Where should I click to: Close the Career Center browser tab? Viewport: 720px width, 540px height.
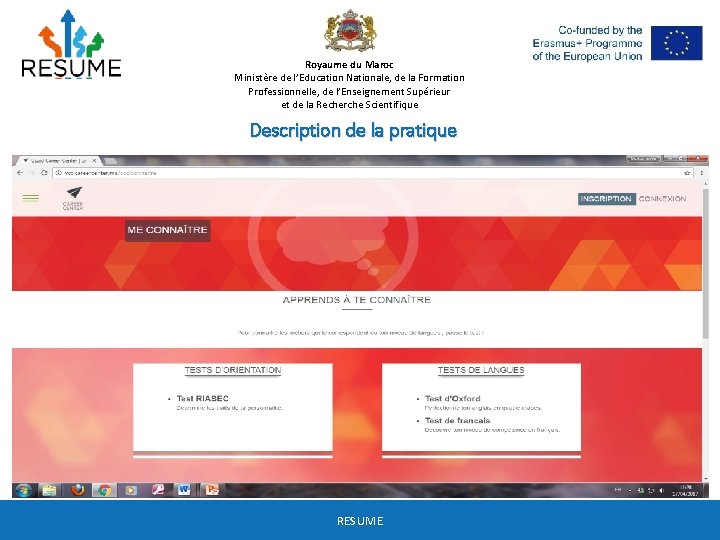[94, 161]
